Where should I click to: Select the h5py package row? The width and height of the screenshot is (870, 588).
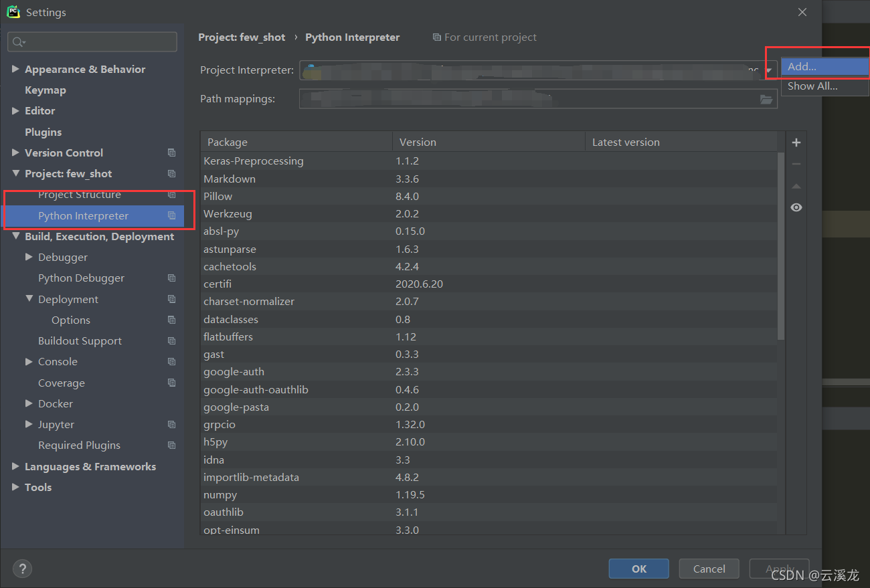pos(489,442)
